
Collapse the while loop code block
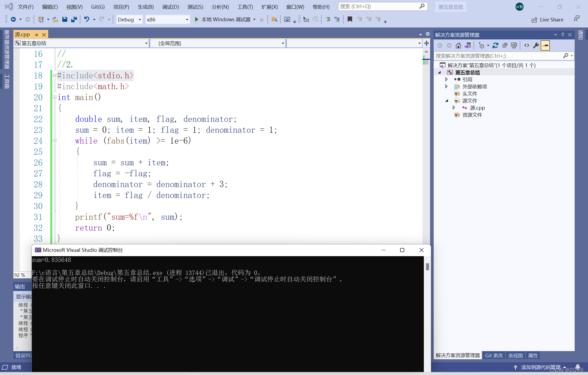coord(55,141)
